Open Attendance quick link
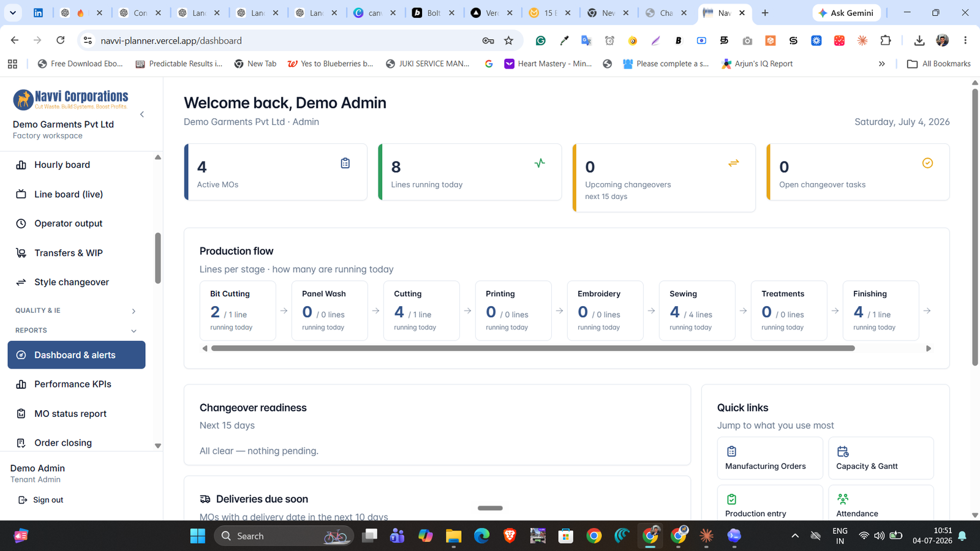Viewport: 980px width, 551px height. (881, 503)
